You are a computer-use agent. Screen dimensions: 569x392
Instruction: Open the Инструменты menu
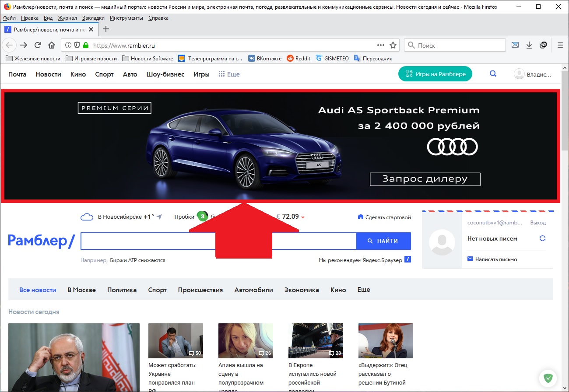tap(126, 18)
